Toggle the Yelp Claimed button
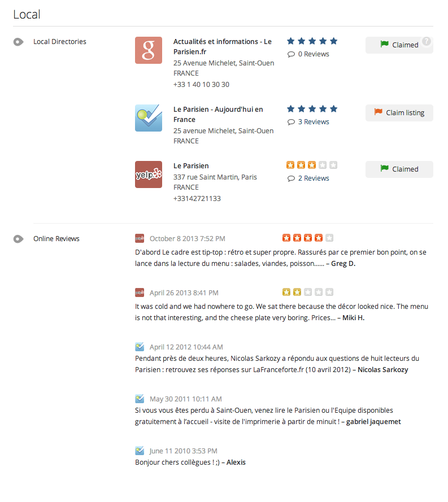Image resolution: width=448 pixels, height=502 pixels. [399, 169]
